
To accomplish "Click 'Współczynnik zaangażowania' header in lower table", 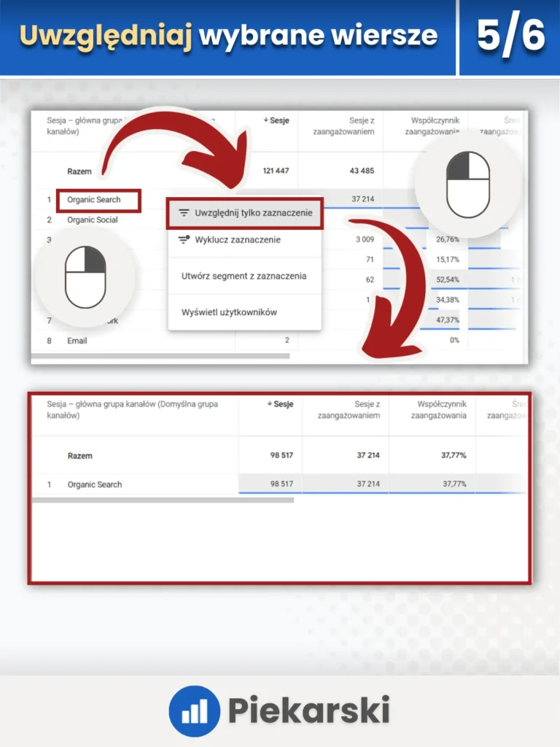I will (x=438, y=409).
